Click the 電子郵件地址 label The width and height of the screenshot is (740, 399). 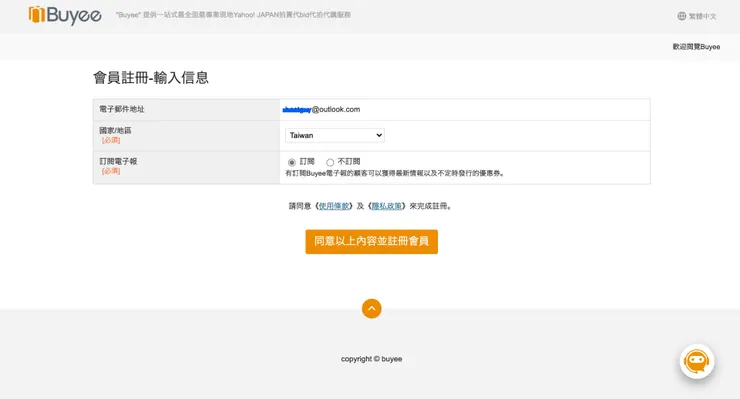(122, 109)
